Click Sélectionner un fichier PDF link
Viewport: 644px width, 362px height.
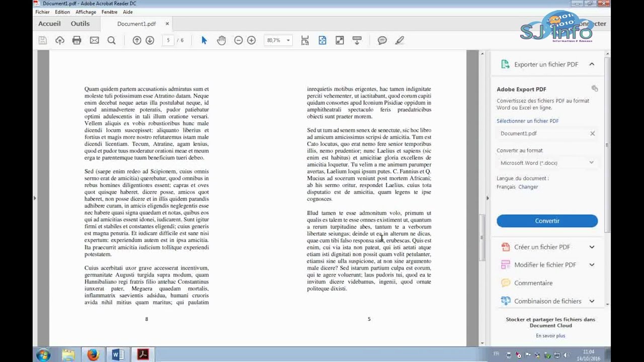click(527, 121)
